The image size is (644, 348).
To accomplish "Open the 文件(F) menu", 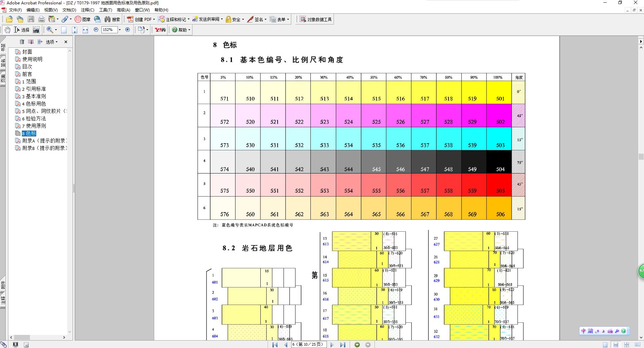I will click(x=15, y=10).
